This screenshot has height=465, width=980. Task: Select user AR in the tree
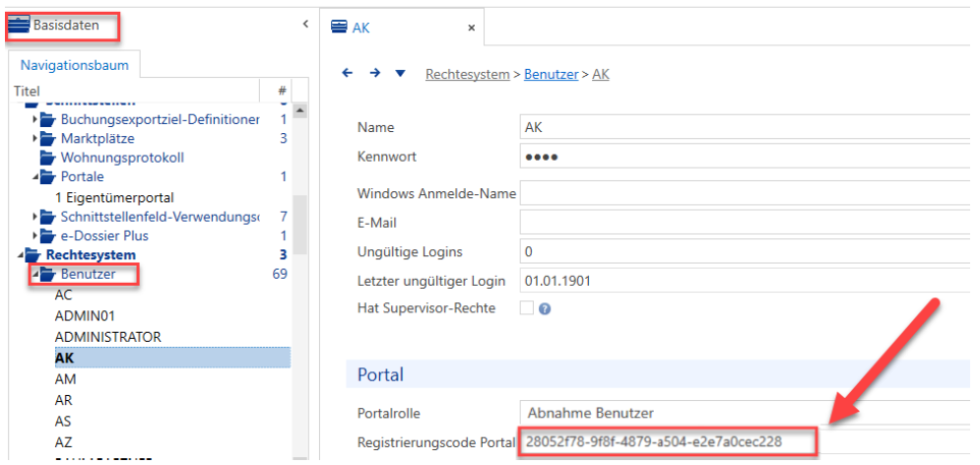point(64,400)
